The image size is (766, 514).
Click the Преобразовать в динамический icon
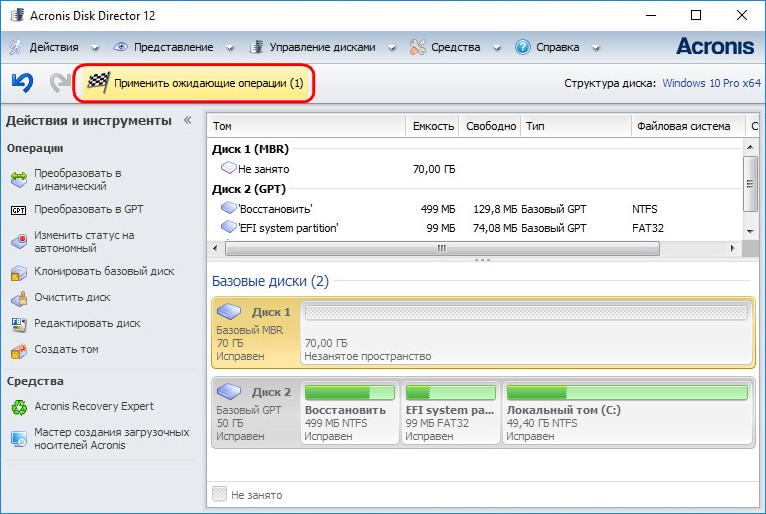19,180
